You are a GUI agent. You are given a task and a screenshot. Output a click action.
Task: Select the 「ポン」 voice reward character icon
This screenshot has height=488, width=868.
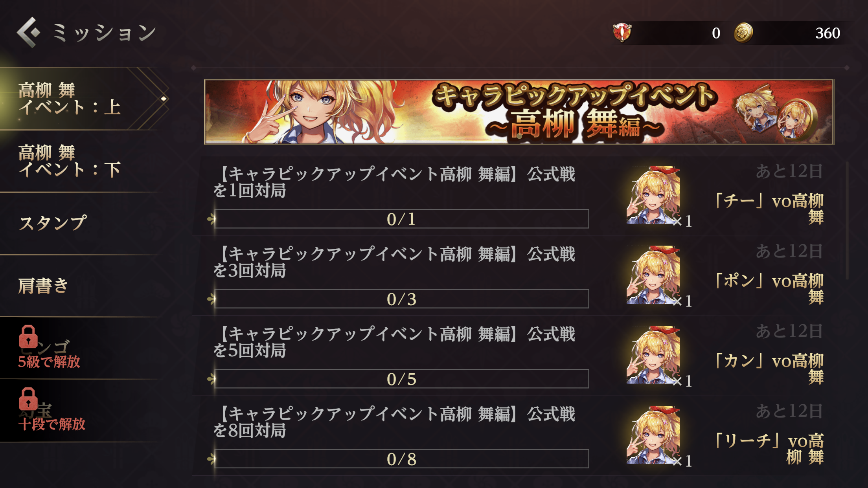coord(653,275)
